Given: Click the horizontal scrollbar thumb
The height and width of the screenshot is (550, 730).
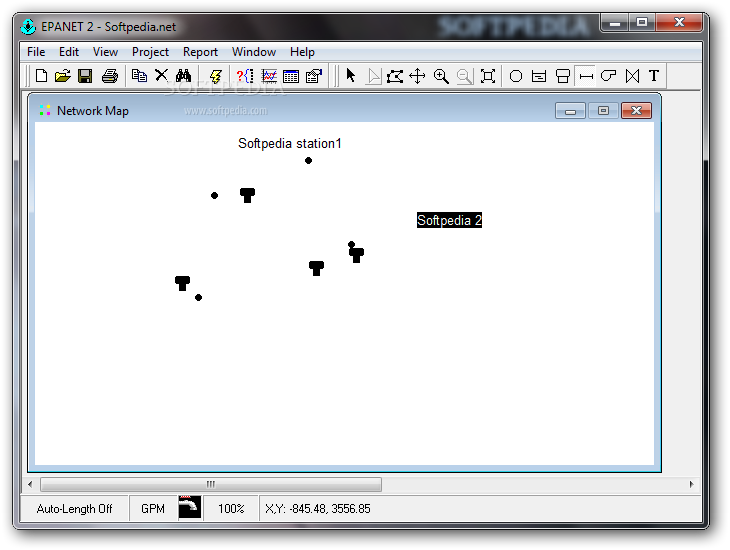Looking at the screenshot, I should coord(211,484).
